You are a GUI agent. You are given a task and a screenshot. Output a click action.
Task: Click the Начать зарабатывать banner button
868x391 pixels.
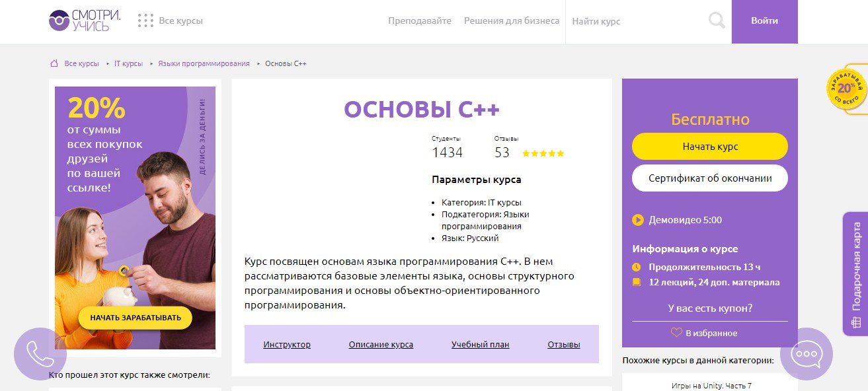click(x=136, y=318)
